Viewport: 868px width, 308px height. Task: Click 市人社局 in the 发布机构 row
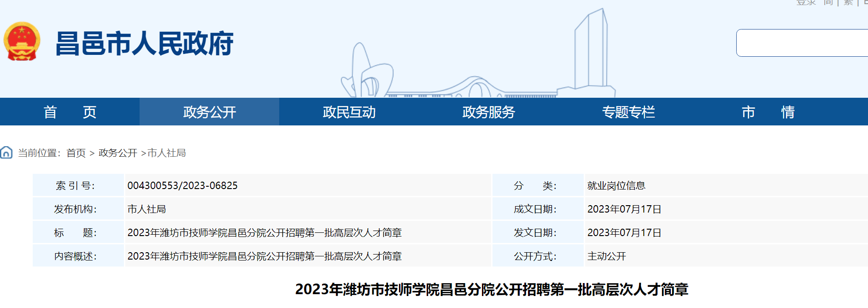pos(147,209)
